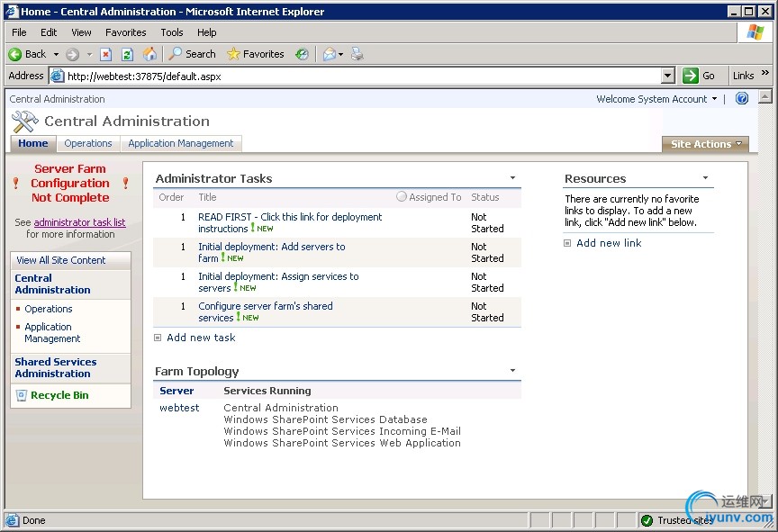
Task: Open the File menu
Action: click(19, 32)
